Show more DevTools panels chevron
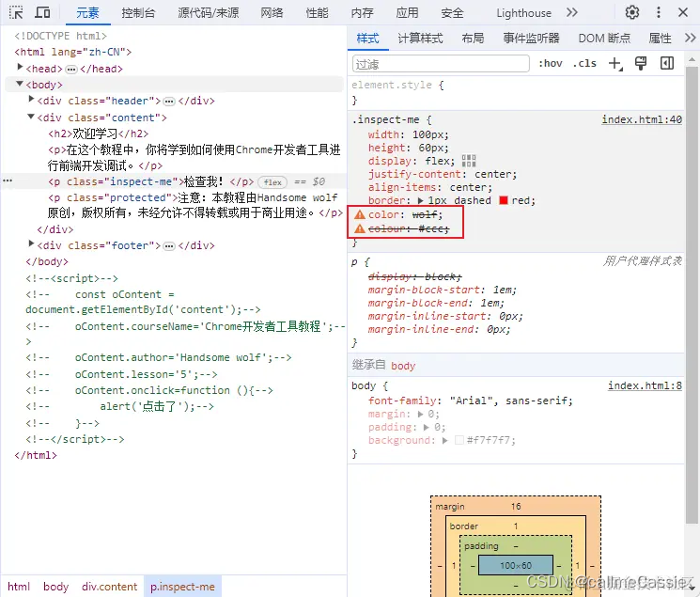The height and width of the screenshot is (597, 700). coord(572,12)
